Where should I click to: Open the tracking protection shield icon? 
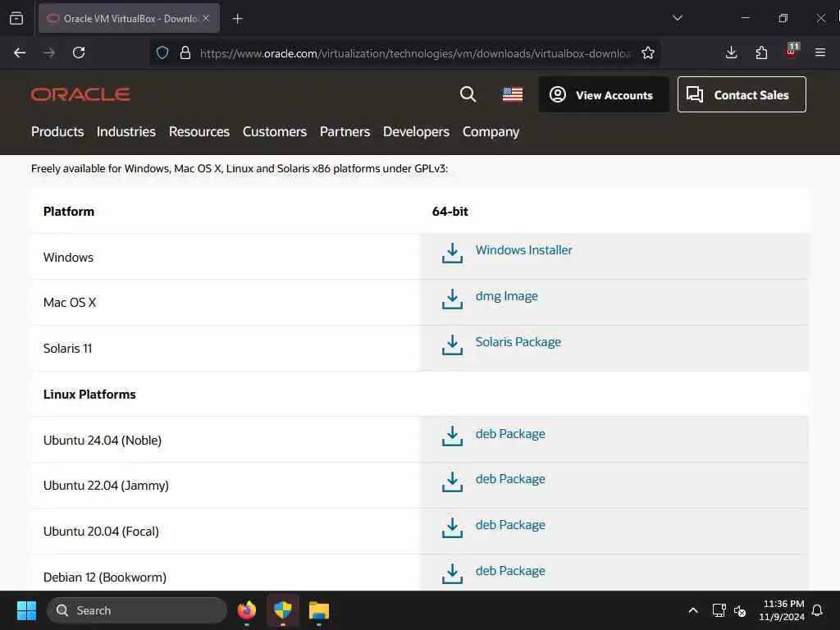tap(162, 52)
